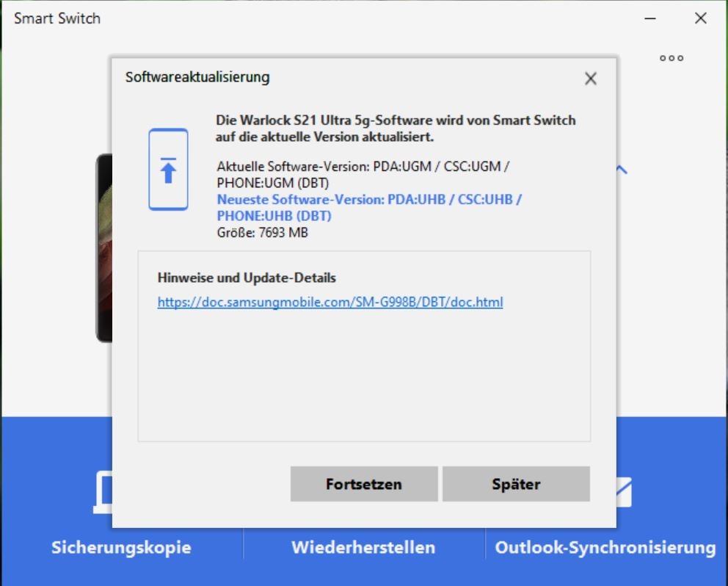Open the three-dot more menu
This screenshot has width=728, height=586.
[x=671, y=58]
